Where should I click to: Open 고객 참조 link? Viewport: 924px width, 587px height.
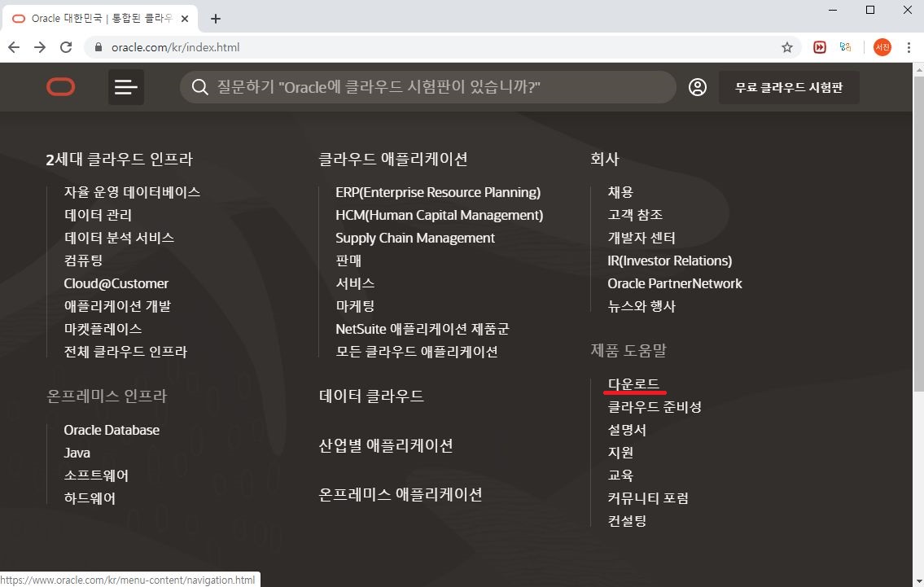[635, 215]
